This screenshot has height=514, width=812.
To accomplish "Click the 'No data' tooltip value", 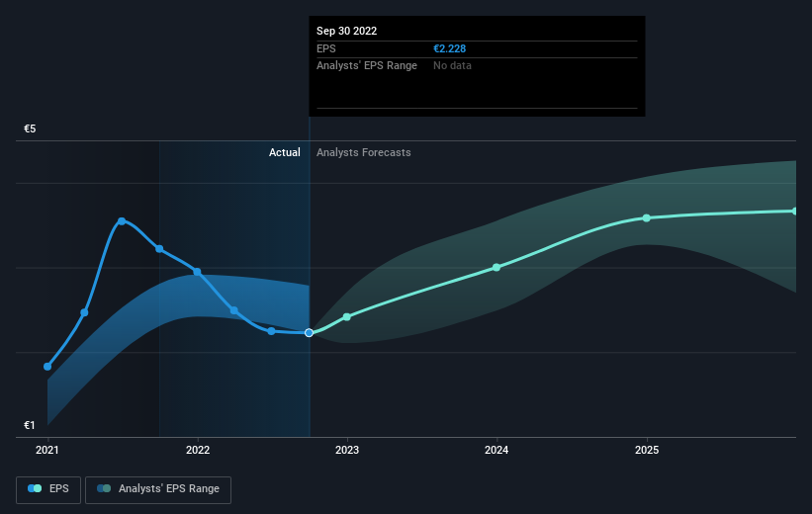I will coord(452,66).
